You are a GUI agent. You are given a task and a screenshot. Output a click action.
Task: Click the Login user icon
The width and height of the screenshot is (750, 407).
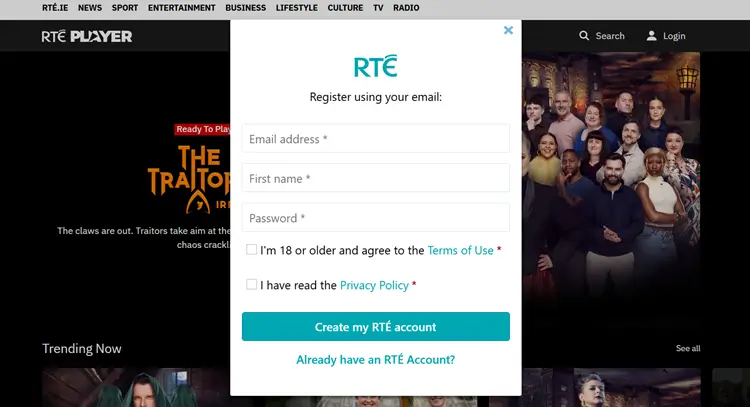tap(651, 36)
